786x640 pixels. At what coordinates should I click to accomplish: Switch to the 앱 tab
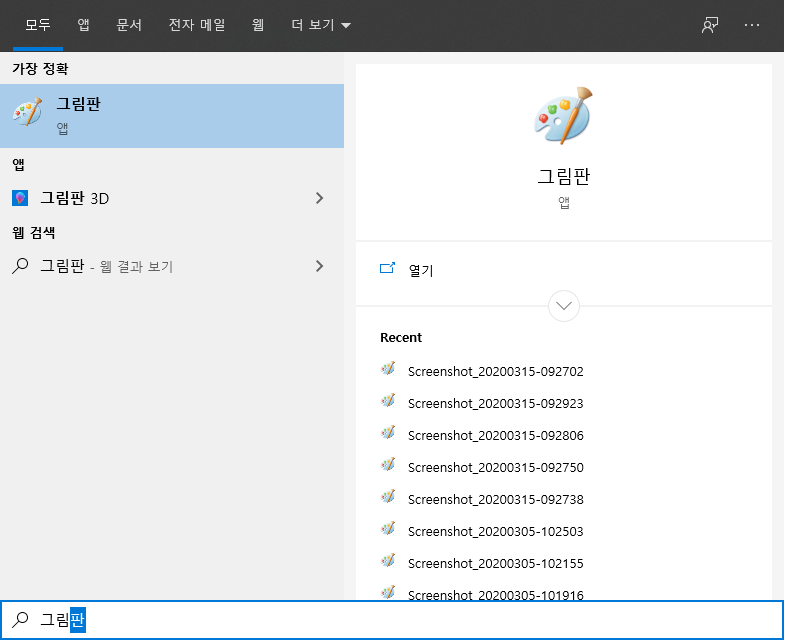(83, 25)
